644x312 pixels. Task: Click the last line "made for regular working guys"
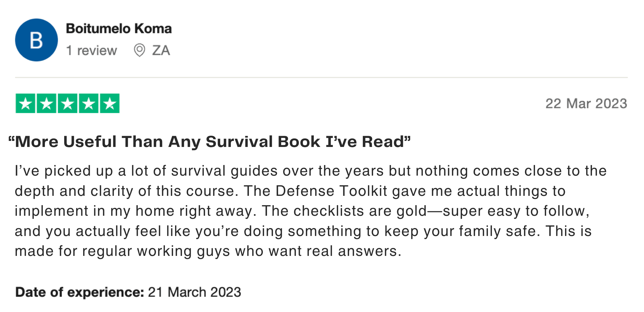[208, 251]
